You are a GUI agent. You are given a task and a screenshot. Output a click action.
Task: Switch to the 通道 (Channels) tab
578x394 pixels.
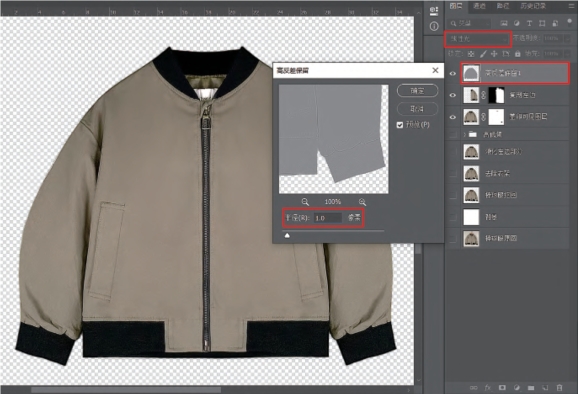pyautogui.click(x=479, y=6)
